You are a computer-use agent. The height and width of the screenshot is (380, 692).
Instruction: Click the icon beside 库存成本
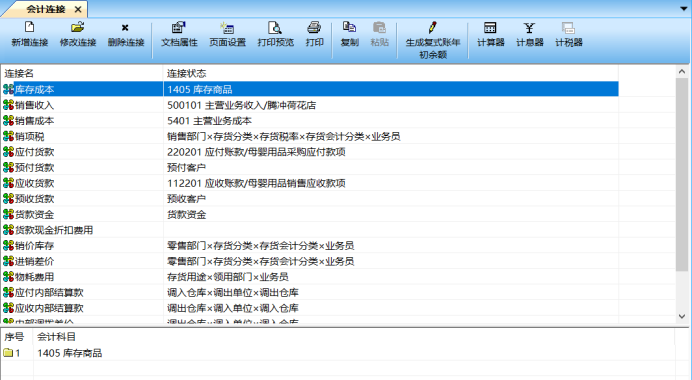coord(8,90)
